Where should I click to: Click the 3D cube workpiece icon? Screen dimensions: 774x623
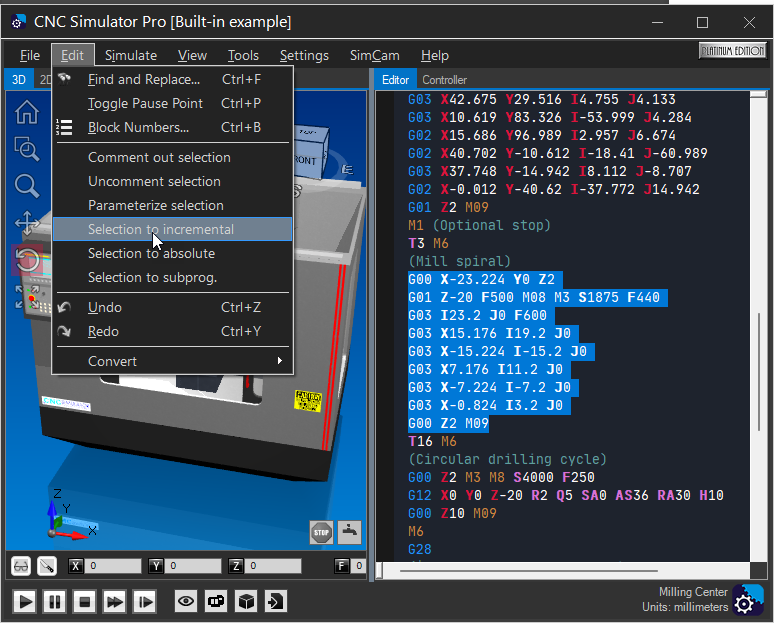(x=246, y=601)
